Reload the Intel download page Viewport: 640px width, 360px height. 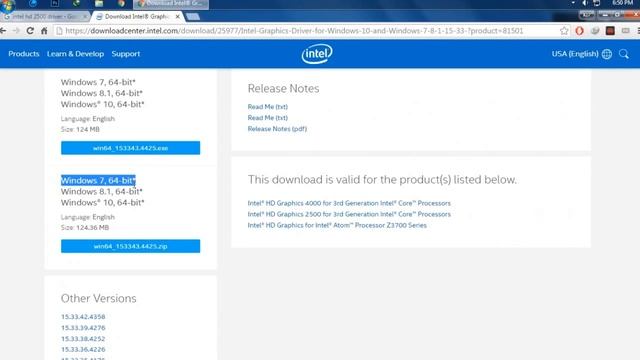point(30,31)
